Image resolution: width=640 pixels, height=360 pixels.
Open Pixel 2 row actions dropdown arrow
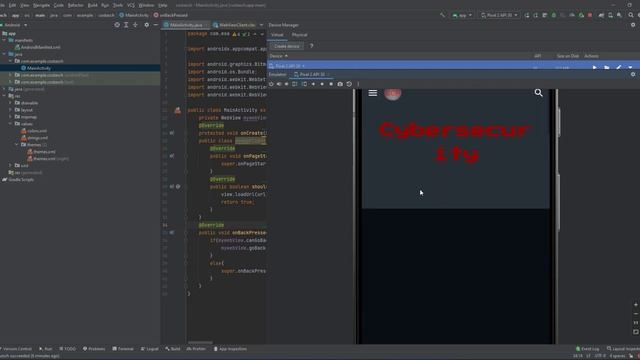point(630,67)
